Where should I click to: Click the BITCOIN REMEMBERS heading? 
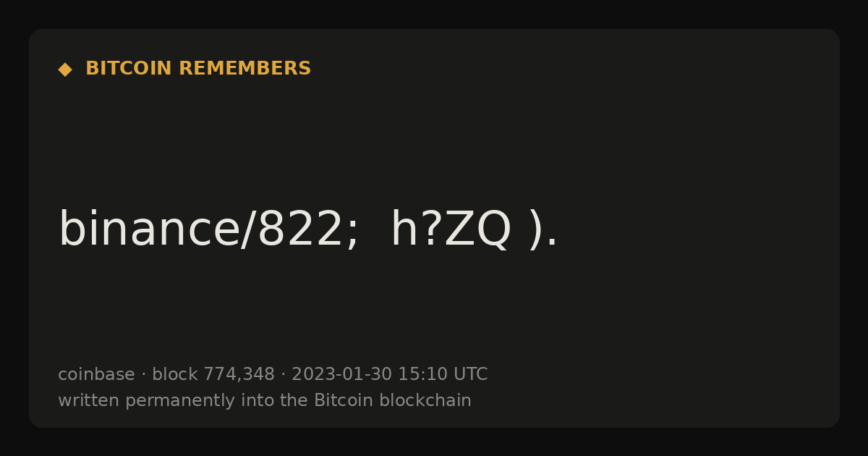tap(198, 69)
